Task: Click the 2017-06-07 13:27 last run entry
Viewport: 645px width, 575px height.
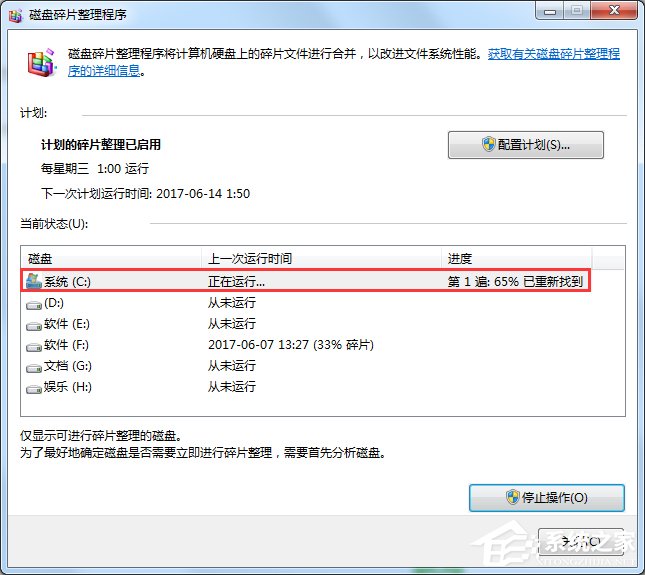Action: tap(290, 345)
